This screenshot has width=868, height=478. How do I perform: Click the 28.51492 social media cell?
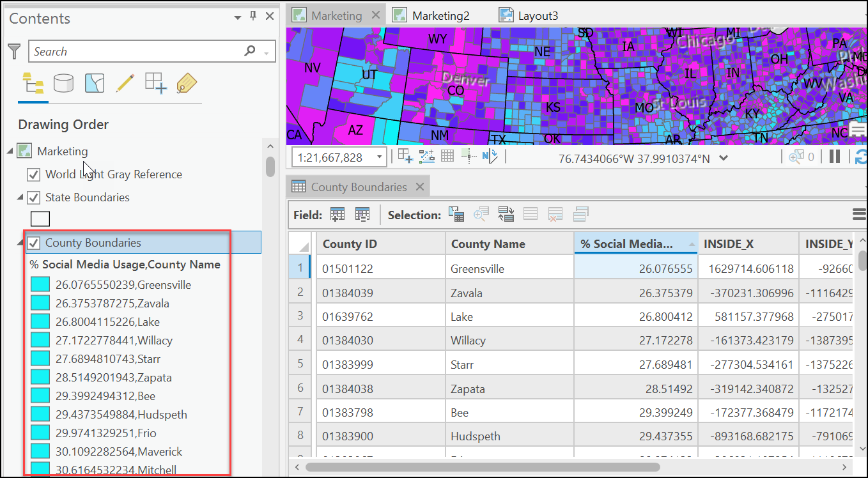636,389
